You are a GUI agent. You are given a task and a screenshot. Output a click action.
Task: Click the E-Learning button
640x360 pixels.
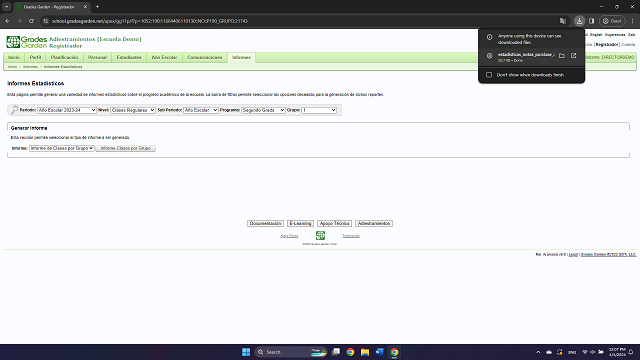[300, 223]
